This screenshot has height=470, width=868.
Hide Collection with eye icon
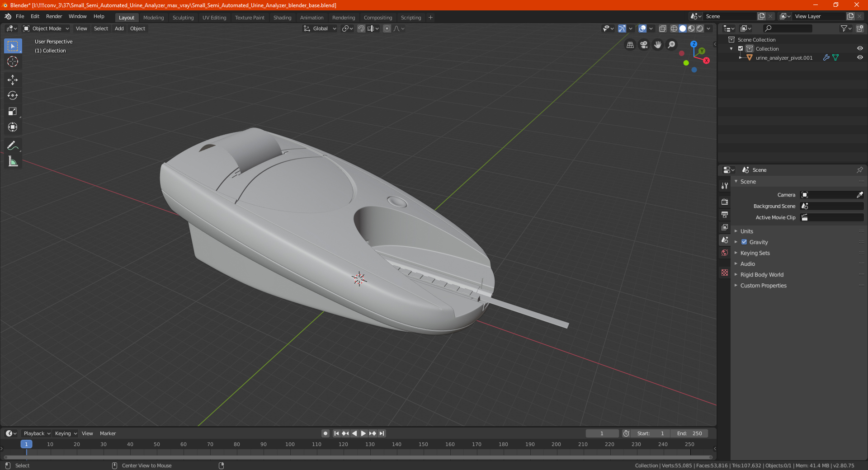coord(860,48)
